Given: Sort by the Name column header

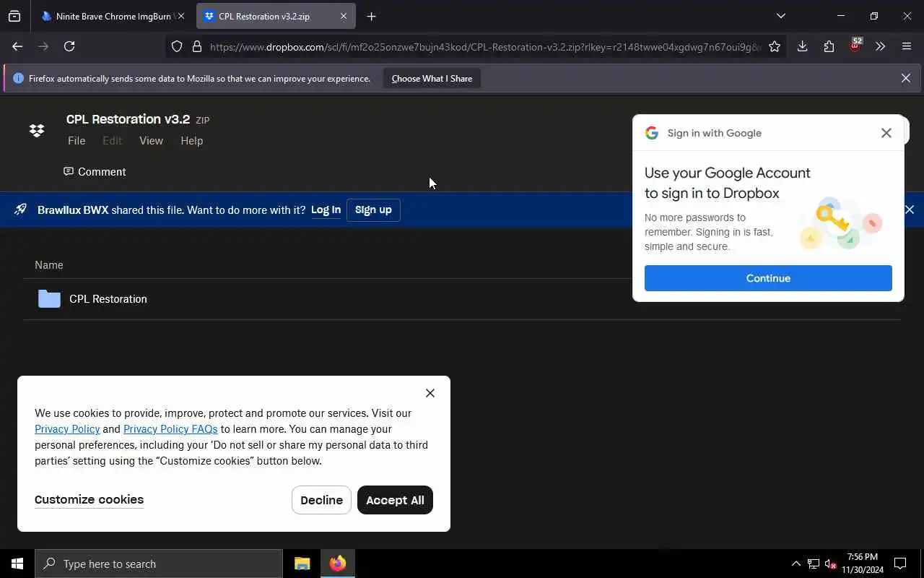Looking at the screenshot, I should tap(48, 265).
